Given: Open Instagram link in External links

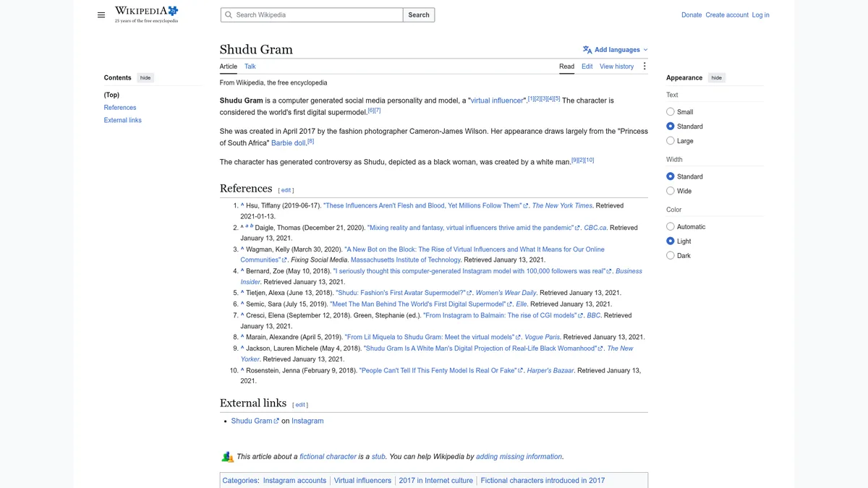Looking at the screenshot, I should click(x=307, y=421).
